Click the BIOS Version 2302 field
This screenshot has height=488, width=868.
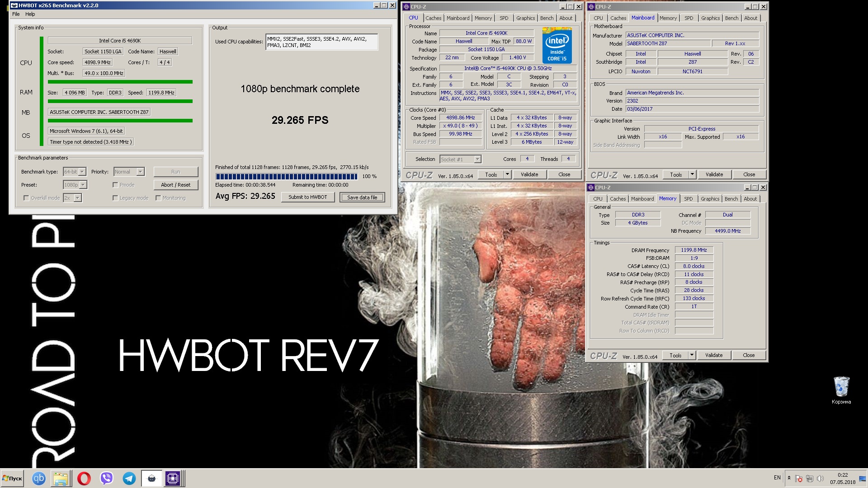coord(692,101)
